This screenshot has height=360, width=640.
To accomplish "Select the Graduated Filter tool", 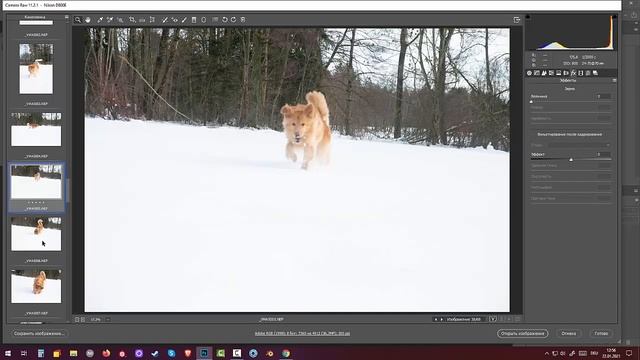I will [194, 20].
